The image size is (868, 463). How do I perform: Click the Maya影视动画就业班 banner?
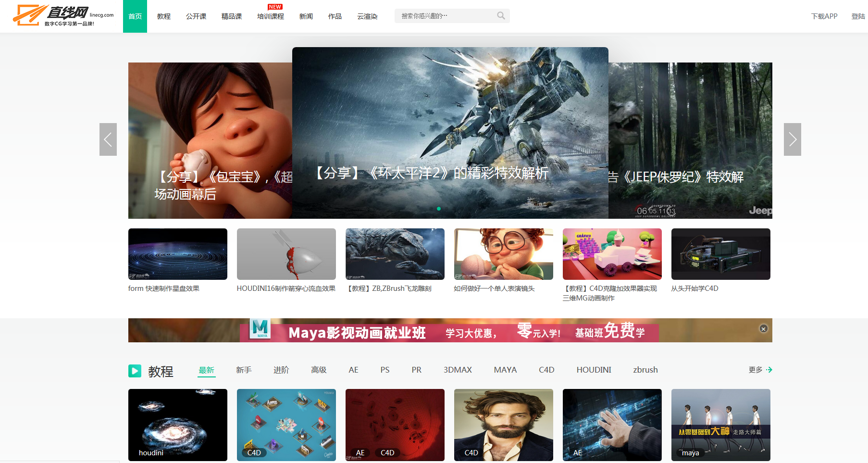(449, 330)
